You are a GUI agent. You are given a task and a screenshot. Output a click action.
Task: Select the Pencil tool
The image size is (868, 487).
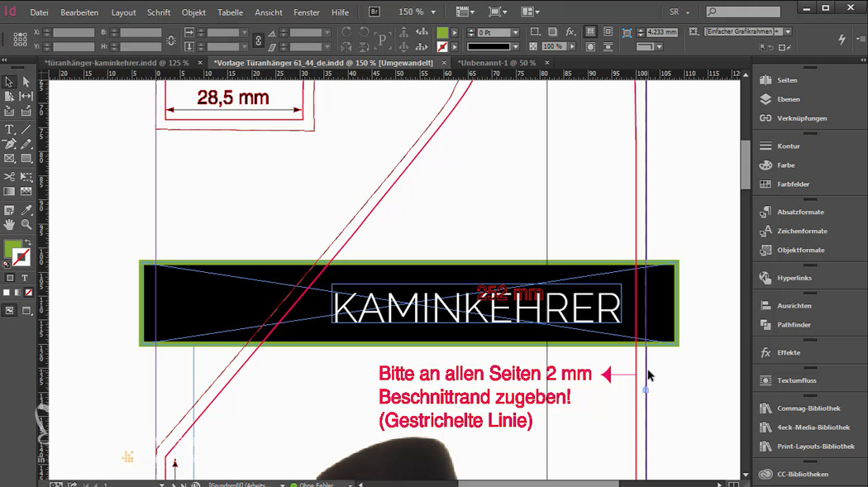point(26,144)
